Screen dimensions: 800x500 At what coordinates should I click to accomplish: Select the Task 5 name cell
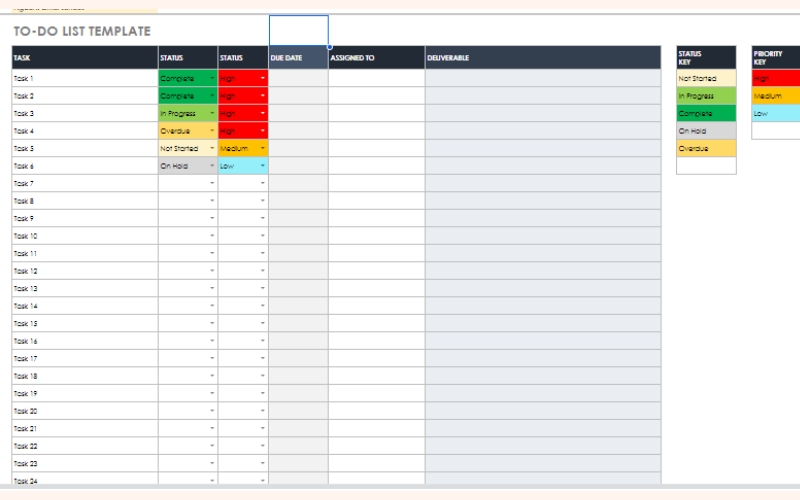pyautogui.click(x=85, y=148)
